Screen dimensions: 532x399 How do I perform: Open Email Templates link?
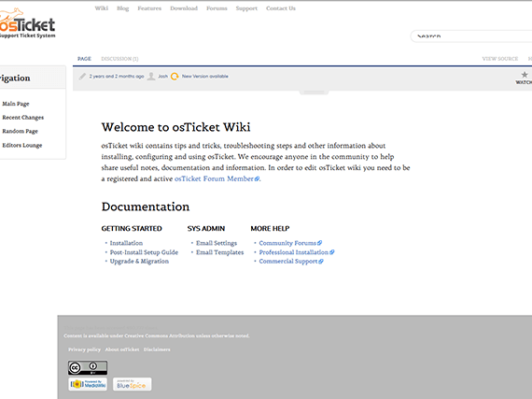pyautogui.click(x=220, y=252)
